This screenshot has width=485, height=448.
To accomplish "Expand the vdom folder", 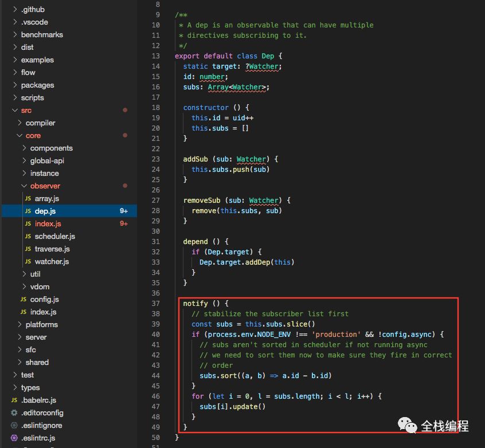I will click(40, 287).
